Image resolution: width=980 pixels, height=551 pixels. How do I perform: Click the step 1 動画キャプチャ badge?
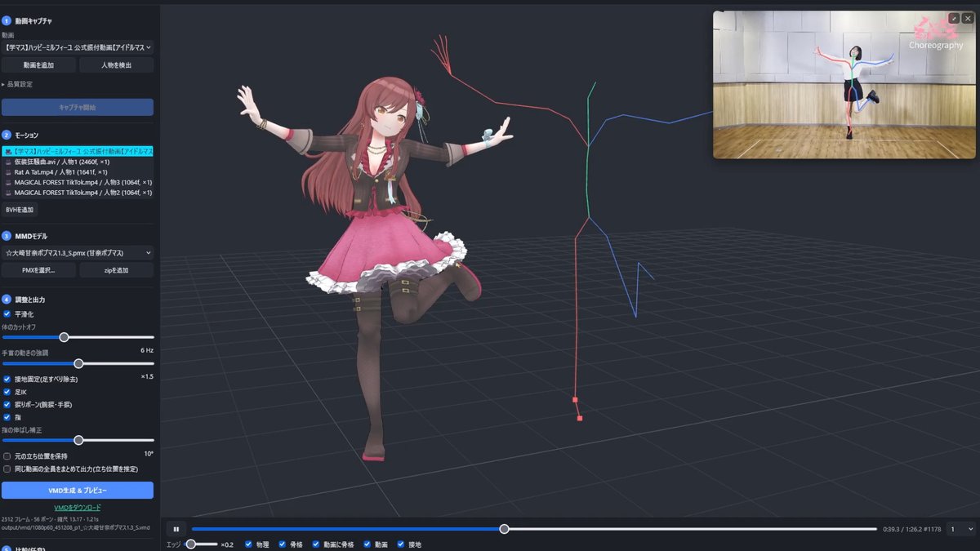point(7,20)
